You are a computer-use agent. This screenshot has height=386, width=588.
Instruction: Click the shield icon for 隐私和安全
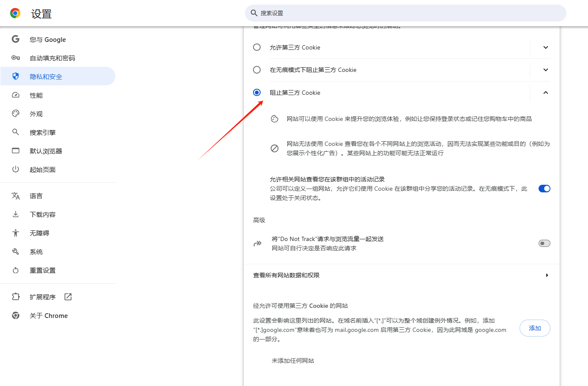pyautogui.click(x=16, y=76)
